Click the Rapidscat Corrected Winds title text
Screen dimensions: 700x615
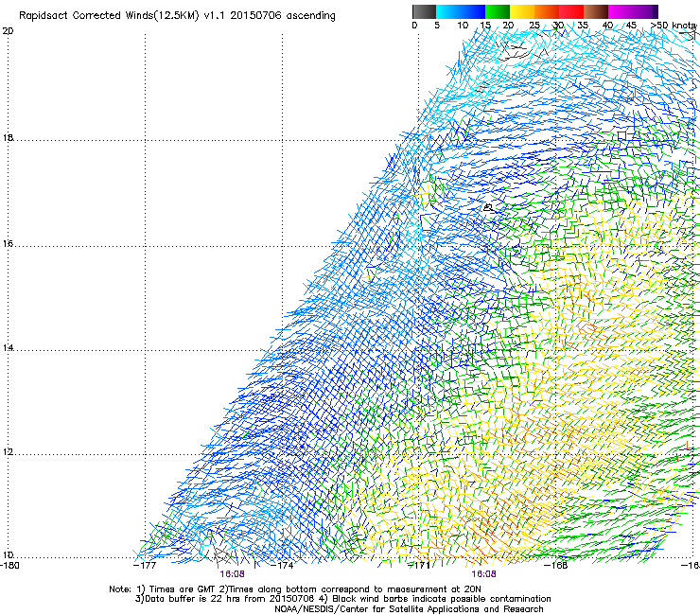[177, 16]
